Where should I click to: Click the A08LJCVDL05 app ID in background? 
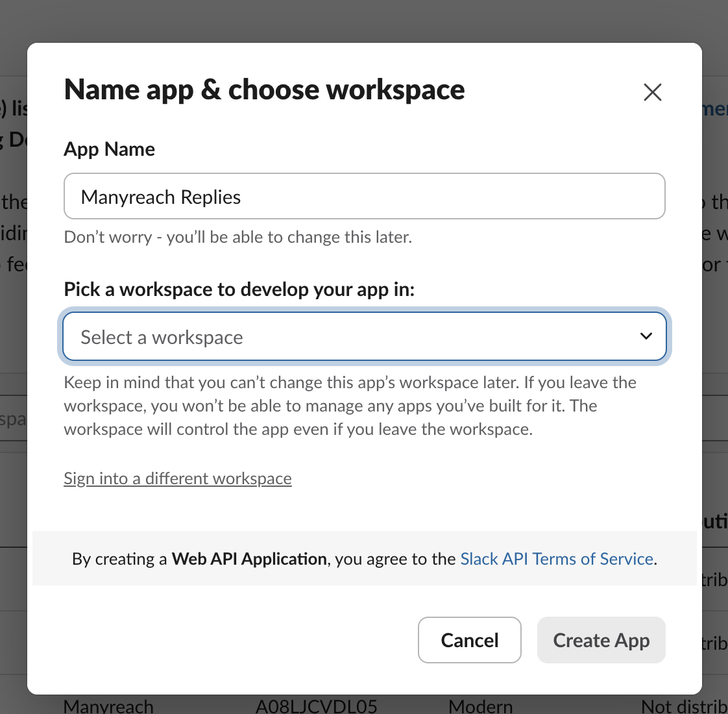tap(317, 706)
